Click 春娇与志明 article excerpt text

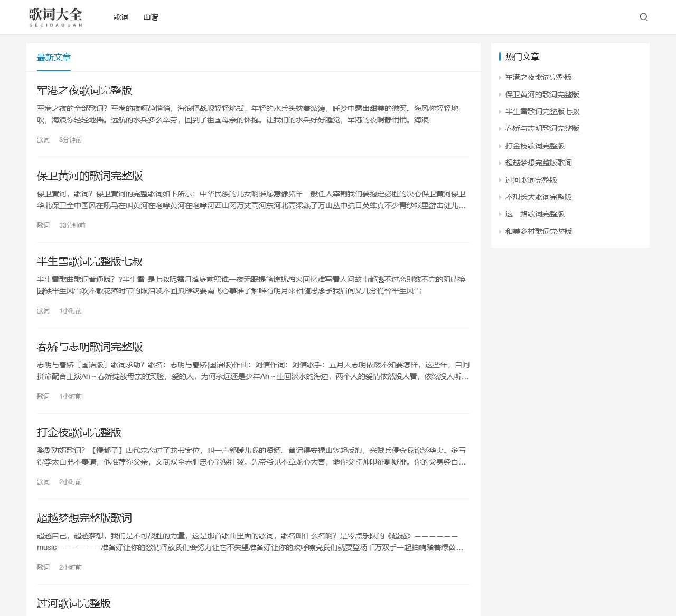[253, 371]
